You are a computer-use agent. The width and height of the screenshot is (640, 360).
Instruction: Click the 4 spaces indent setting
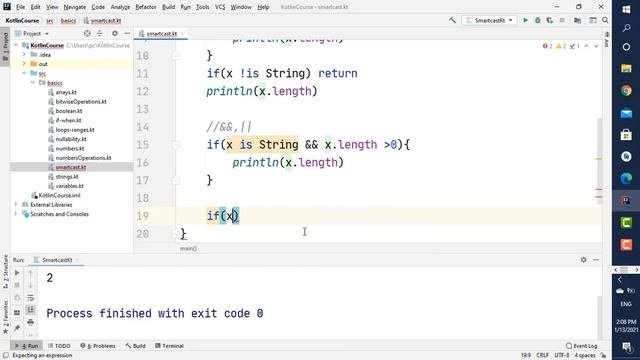[x=585, y=355]
